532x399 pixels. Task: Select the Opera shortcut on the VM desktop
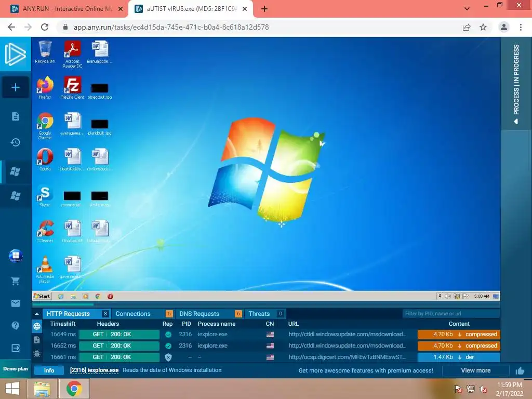coord(45,159)
